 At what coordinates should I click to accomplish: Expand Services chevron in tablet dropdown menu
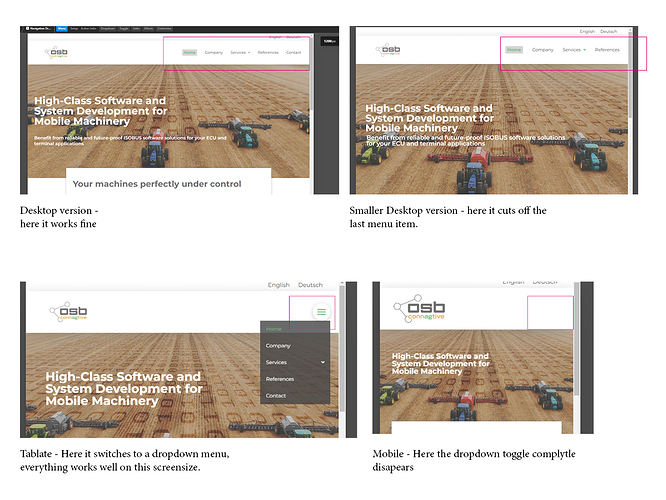point(322,362)
